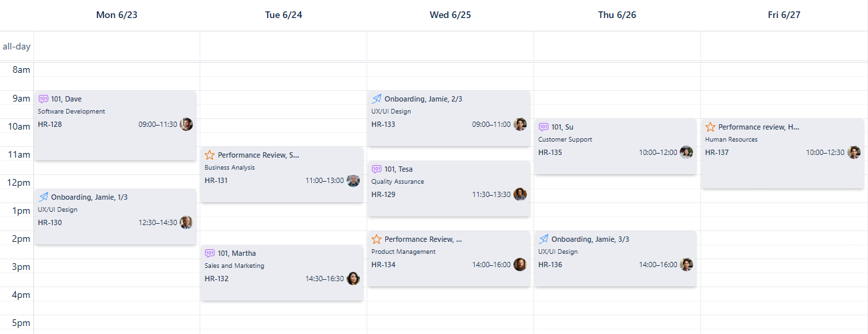Click the empty 4pm slot on Friday

[x=784, y=294]
